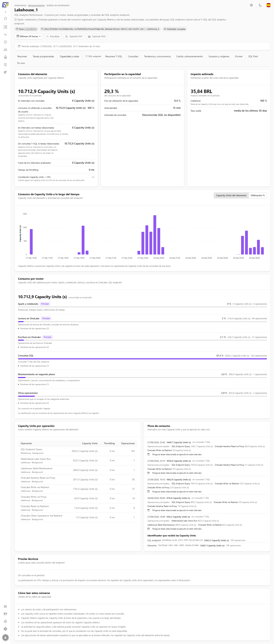Image resolution: width=274 pixels, height=644 pixels.
Task: Open the Home icon in the sidebar
Action: (x=5, y=19)
